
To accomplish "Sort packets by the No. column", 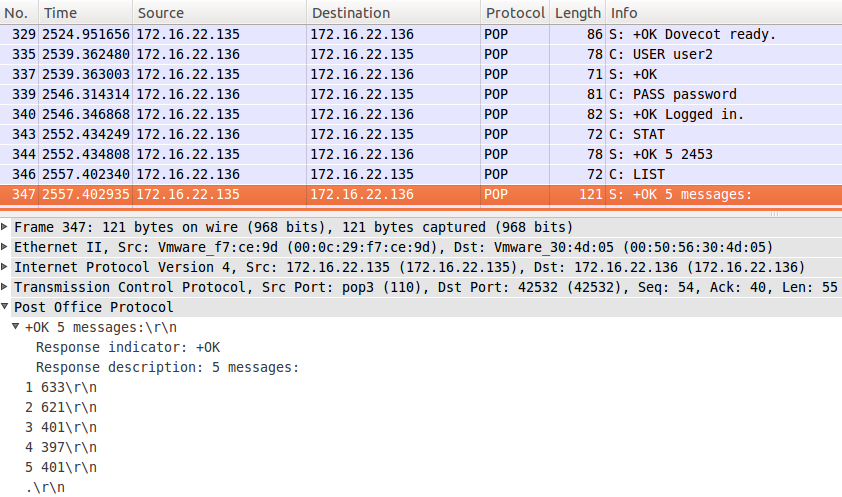I will pos(19,12).
